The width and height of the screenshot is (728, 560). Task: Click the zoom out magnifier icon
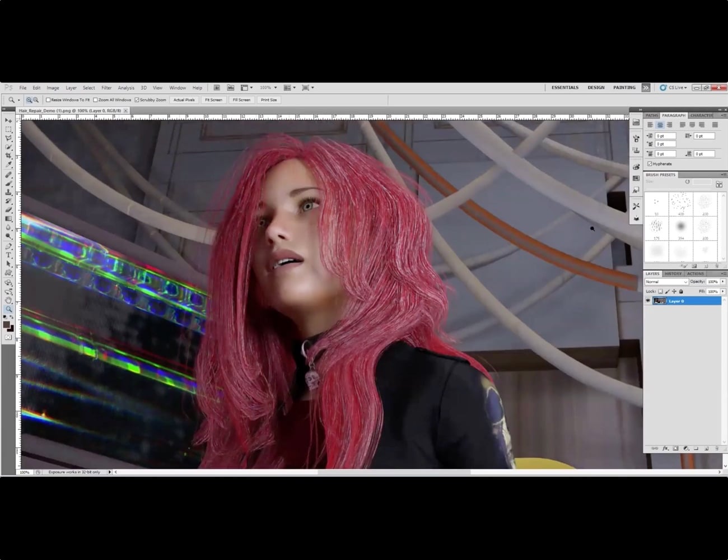36,100
